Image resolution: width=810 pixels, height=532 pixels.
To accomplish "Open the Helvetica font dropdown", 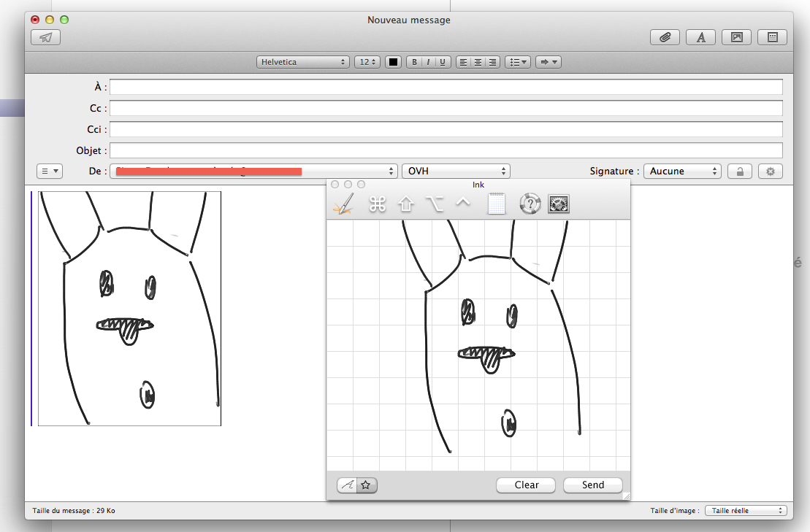I will 302,62.
